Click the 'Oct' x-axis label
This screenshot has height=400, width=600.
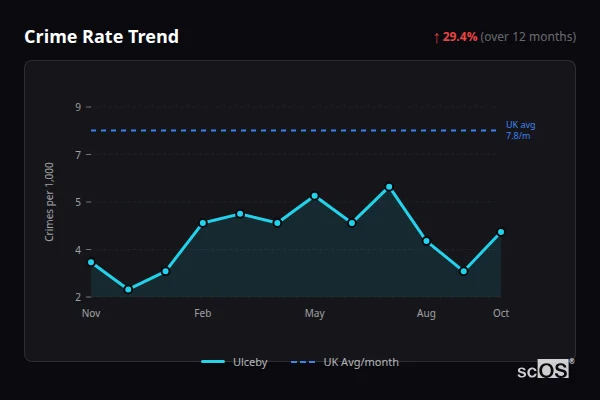pos(501,313)
